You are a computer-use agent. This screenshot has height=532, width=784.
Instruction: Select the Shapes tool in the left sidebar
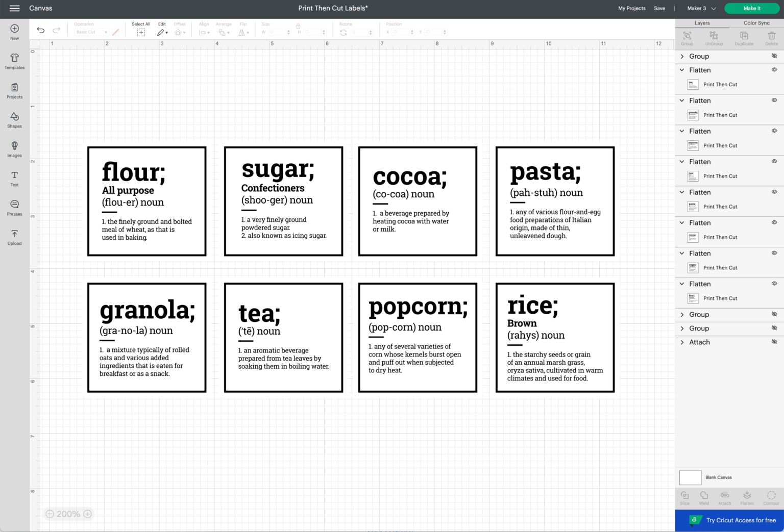[x=14, y=120]
